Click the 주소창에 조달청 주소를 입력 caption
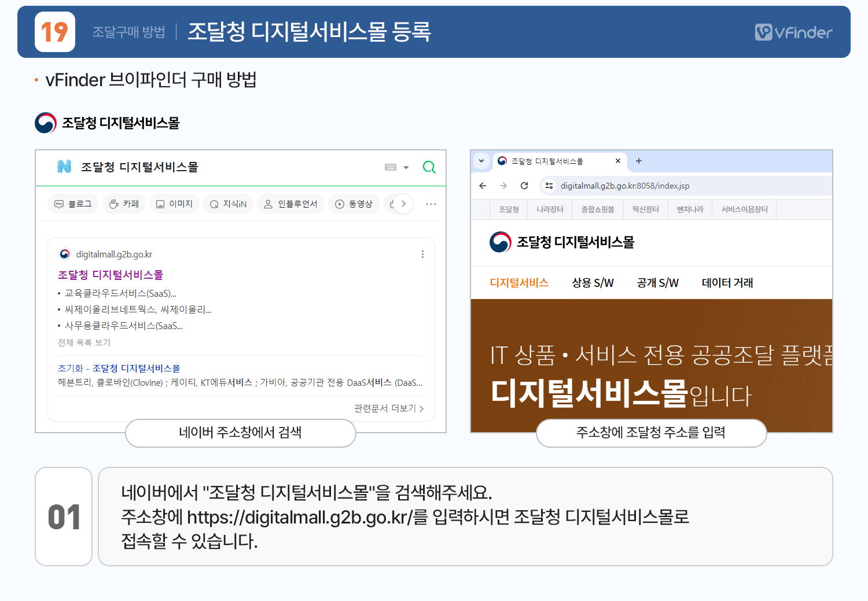 point(651,433)
